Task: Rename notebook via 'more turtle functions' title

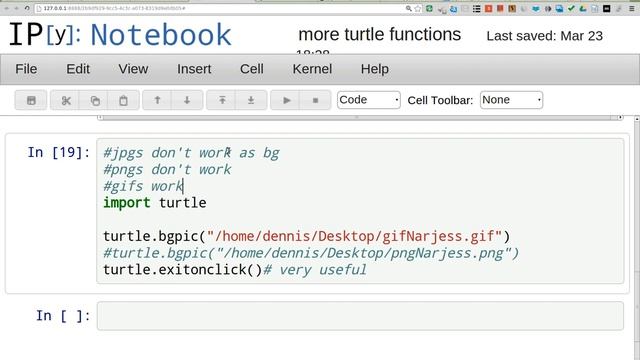Action: [x=380, y=35]
